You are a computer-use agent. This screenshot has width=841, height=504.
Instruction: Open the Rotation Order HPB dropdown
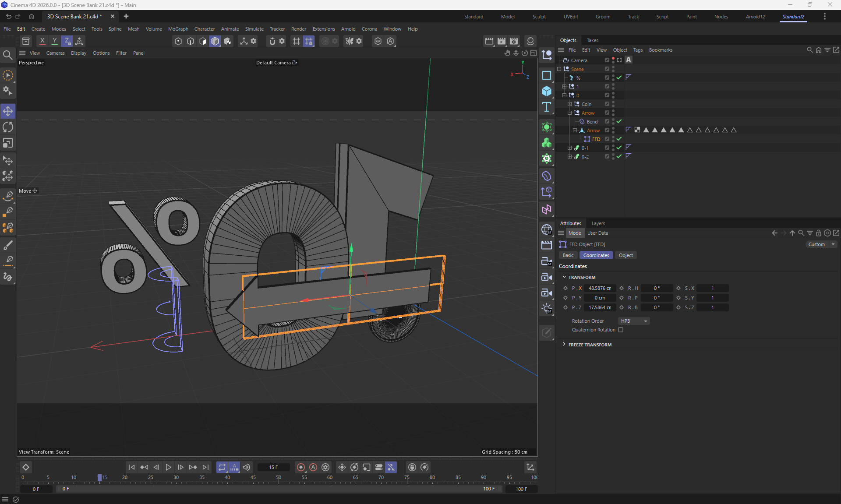(x=633, y=321)
